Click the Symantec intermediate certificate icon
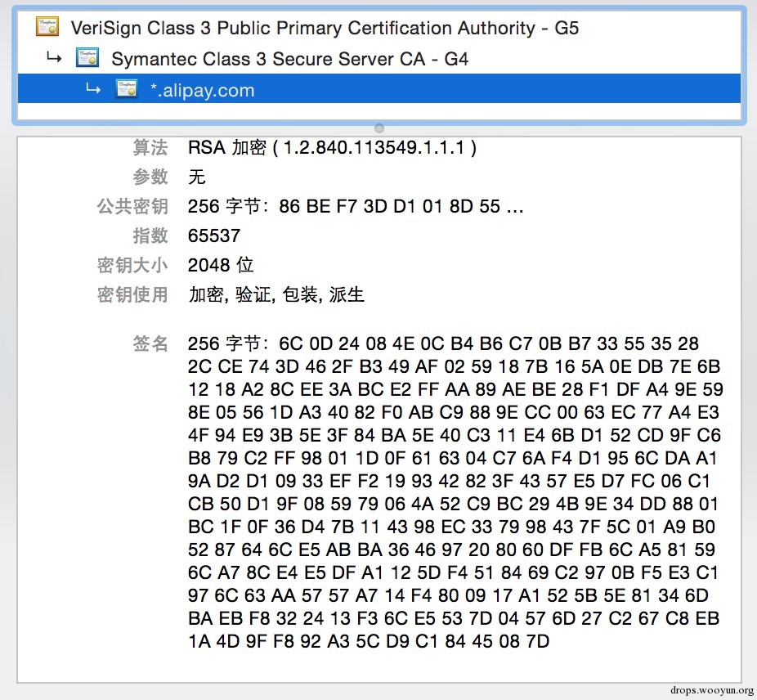This screenshot has width=757, height=700. (x=87, y=57)
